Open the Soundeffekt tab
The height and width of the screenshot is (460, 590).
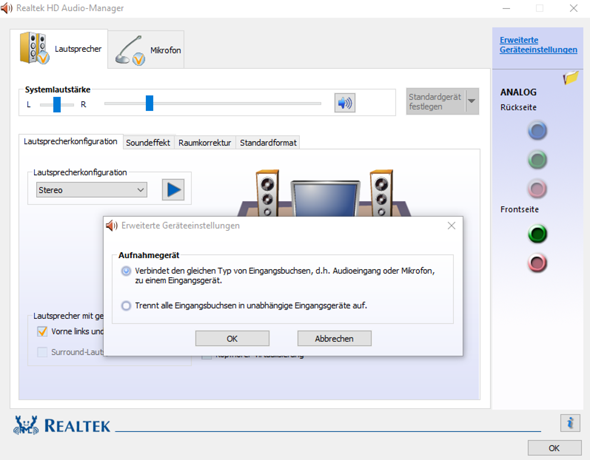[148, 143]
